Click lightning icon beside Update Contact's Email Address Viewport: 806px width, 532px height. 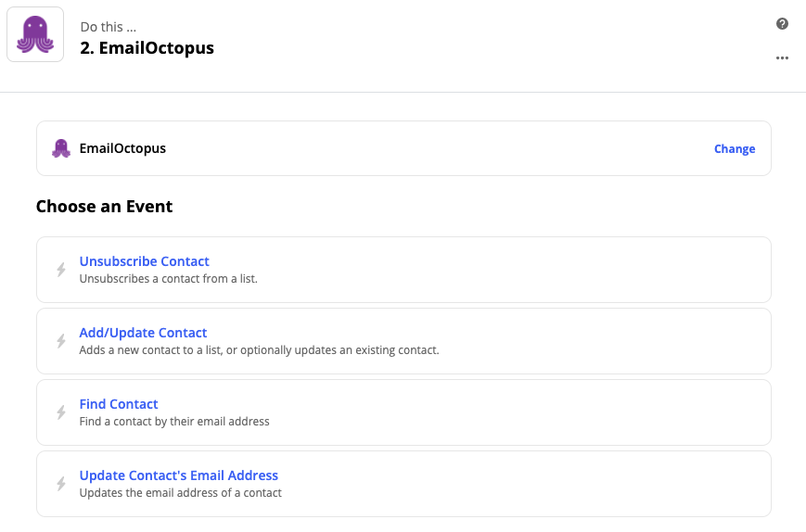point(61,484)
